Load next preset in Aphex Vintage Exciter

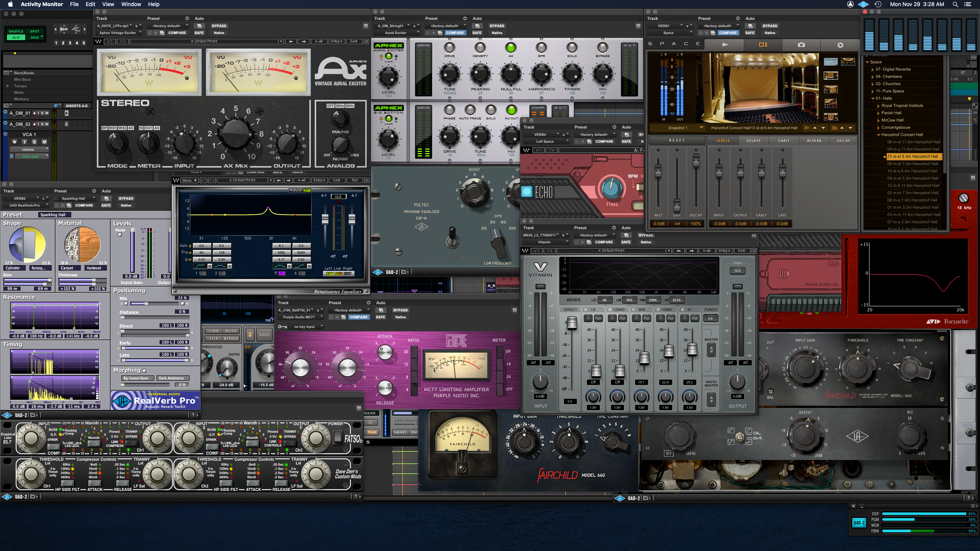click(304, 41)
